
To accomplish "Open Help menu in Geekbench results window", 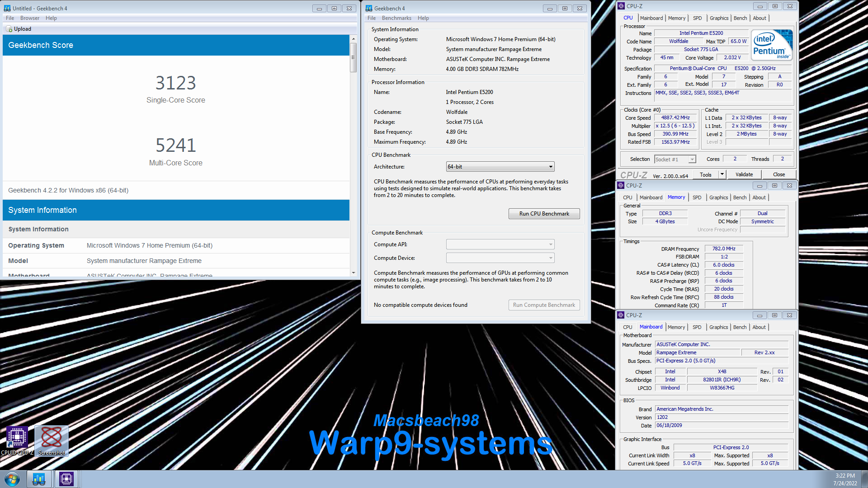I will click(x=51, y=18).
